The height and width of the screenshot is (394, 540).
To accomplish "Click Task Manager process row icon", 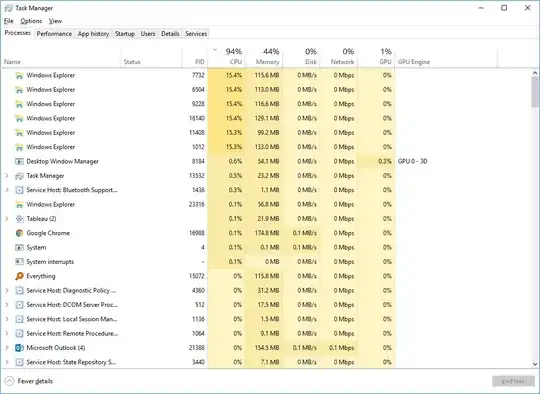I will coord(19,176).
